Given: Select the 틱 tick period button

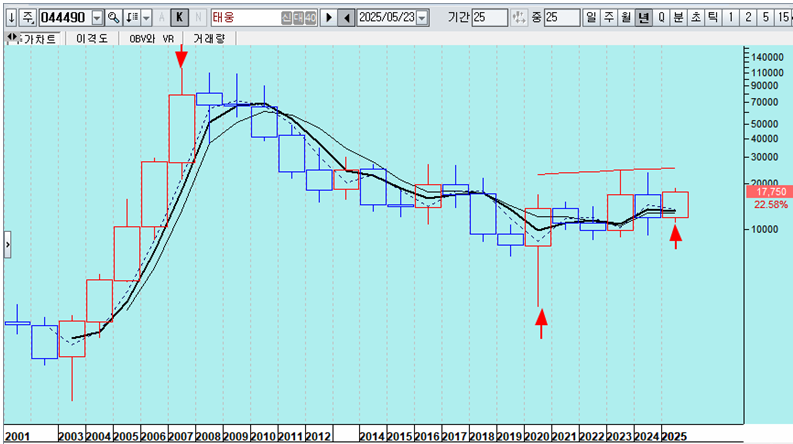Looking at the screenshot, I should 713,18.
